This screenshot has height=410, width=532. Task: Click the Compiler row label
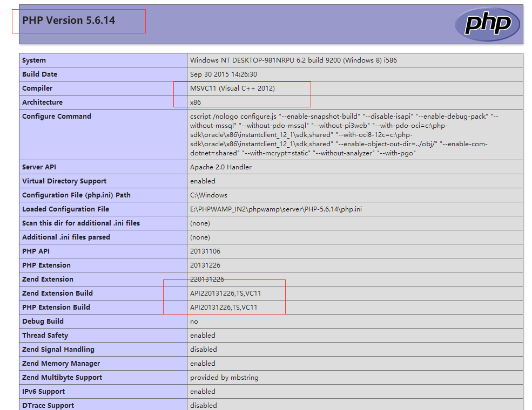[x=37, y=88]
